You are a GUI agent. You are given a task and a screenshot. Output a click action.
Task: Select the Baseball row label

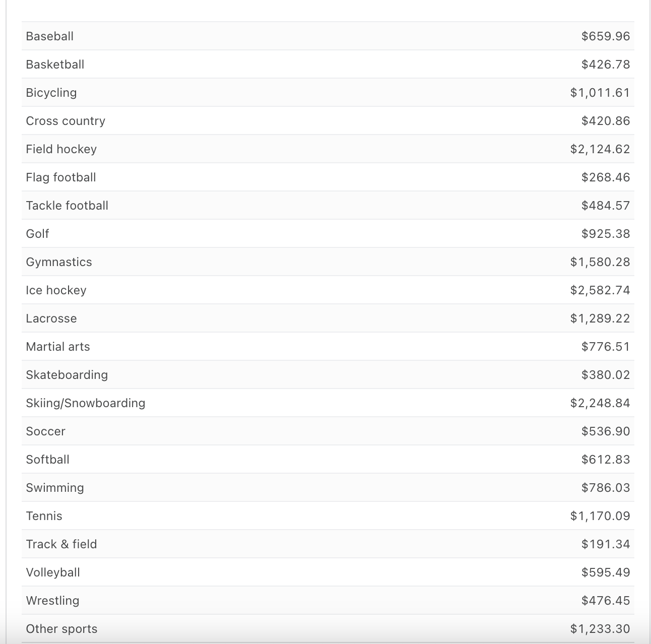[x=49, y=36]
